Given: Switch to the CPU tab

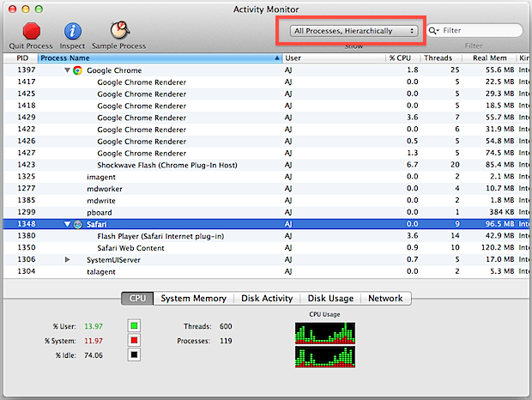Looking at the screenshot, I should click(x=137, y=298).
